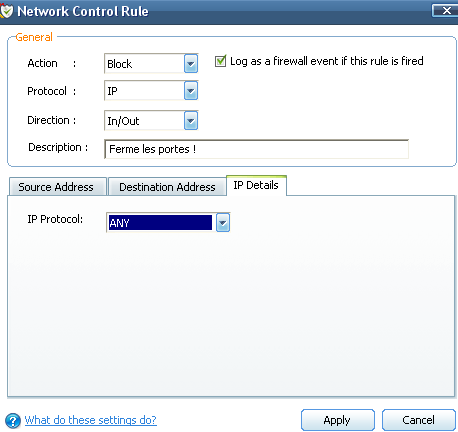The width and height of the screenshot is (458, 432).
Task: Click the IP protocol combo box field
Action: [168, 223]
